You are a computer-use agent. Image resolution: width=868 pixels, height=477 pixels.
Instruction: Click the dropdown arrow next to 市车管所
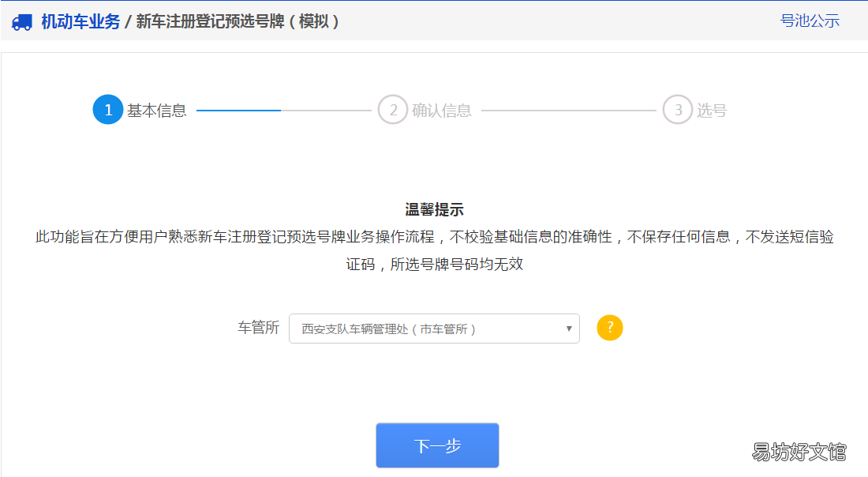coord(568,329)
